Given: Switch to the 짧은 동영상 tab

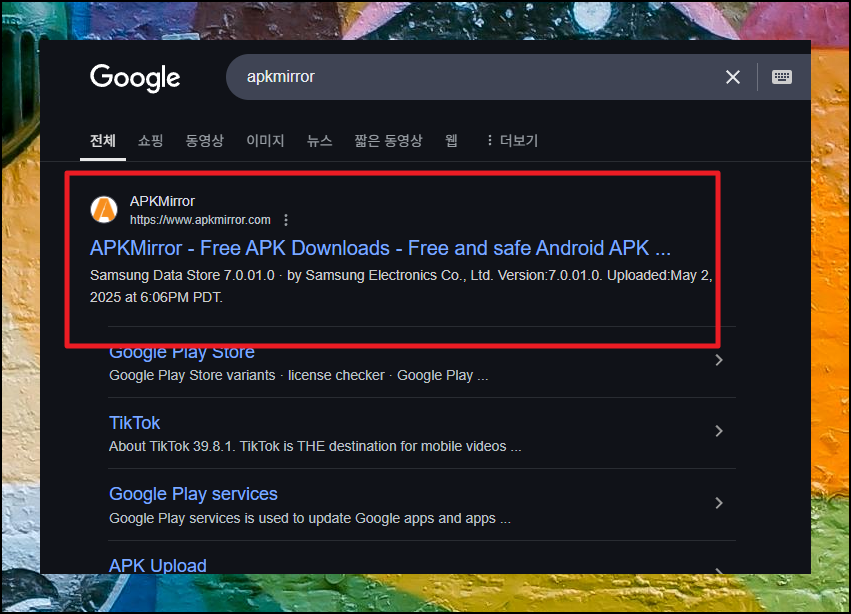Looking at the screenshot, I should pos(388,141).
